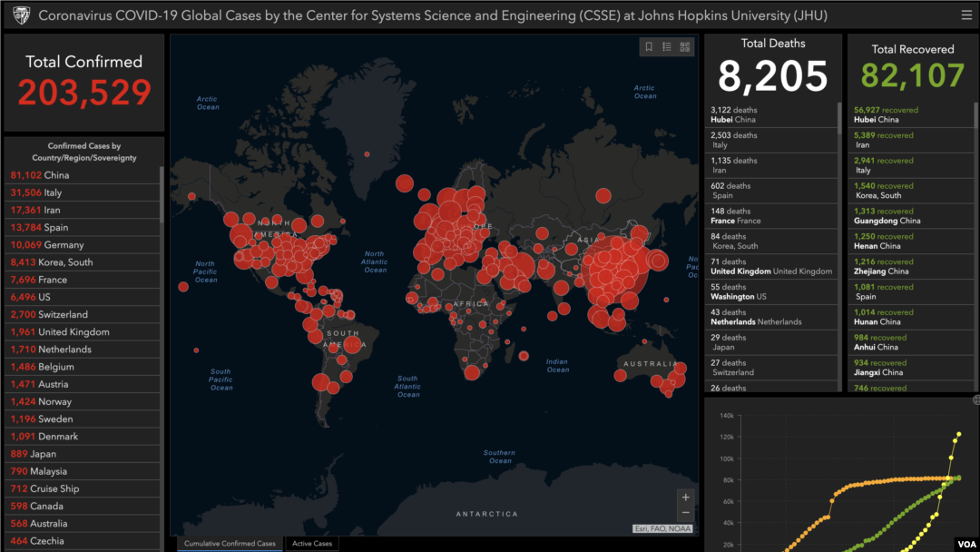Select the 2,503 deaths Italy entry
980x552 pixels.
click(x=771, y=140)
